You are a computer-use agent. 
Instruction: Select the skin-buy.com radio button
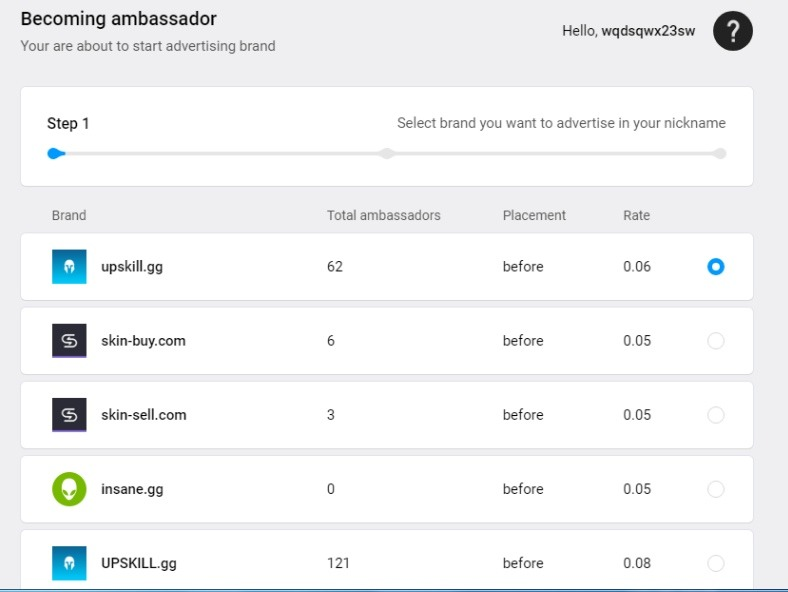[715, 341]
